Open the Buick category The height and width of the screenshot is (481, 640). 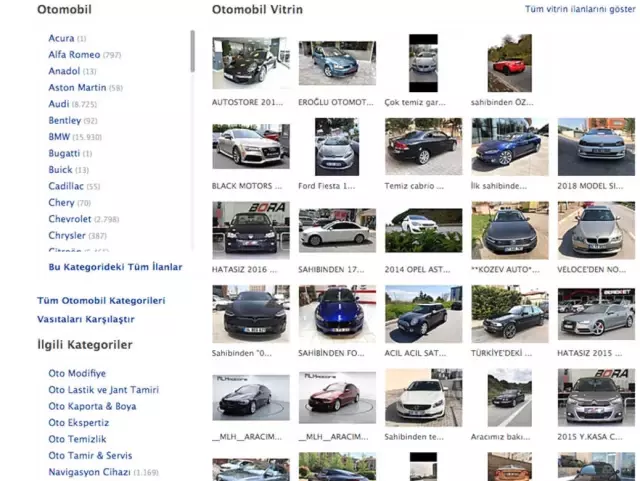(x=60, y=169)
